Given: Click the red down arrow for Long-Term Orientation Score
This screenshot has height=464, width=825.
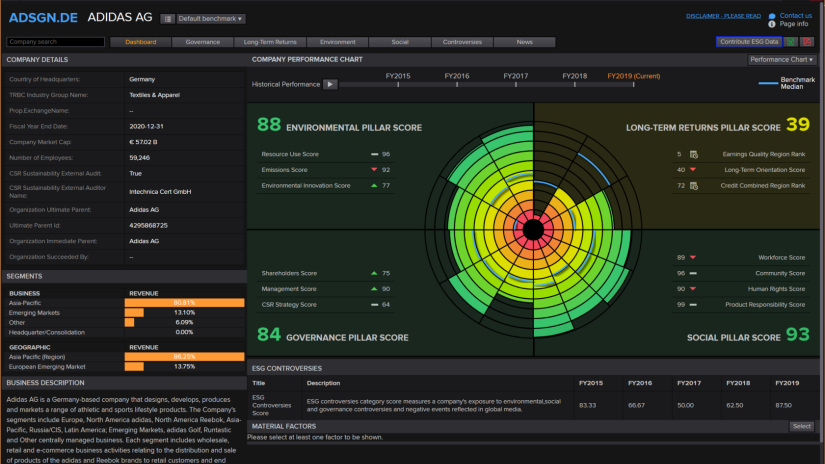Looking at the screenshot, I should (693, 169).
